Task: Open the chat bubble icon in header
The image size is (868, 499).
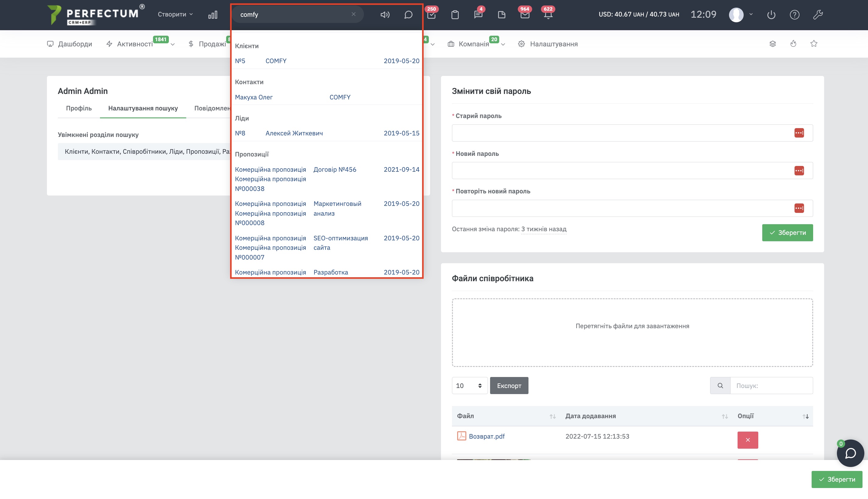Action: [408, 15]
